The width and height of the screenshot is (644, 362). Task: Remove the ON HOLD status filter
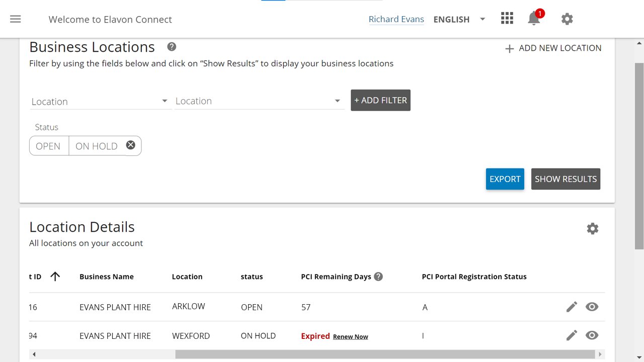point(130,145)
